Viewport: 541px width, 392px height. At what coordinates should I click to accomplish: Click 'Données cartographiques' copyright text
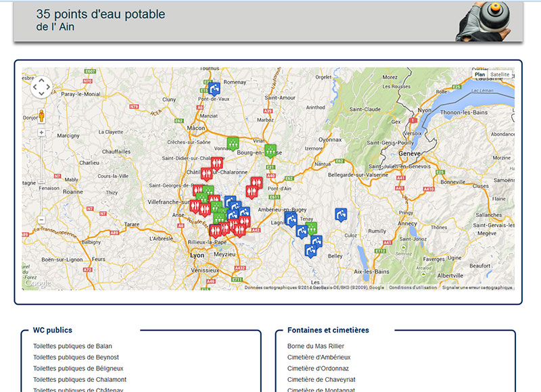[x=314, y=287]
